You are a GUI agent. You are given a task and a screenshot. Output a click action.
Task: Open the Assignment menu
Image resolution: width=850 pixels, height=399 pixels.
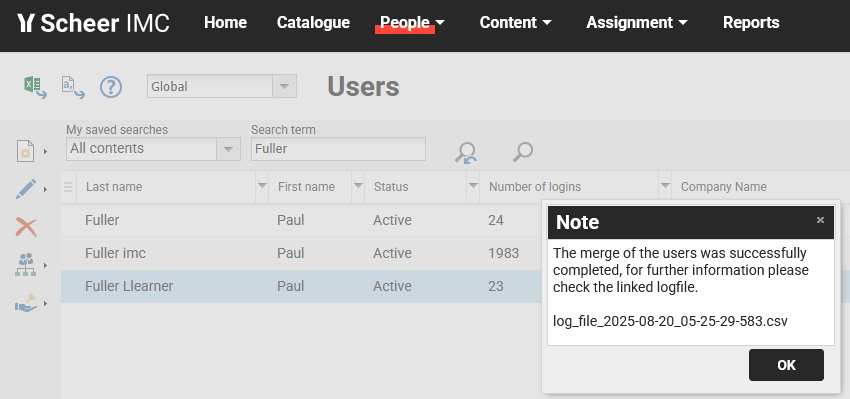coord(637,22)
